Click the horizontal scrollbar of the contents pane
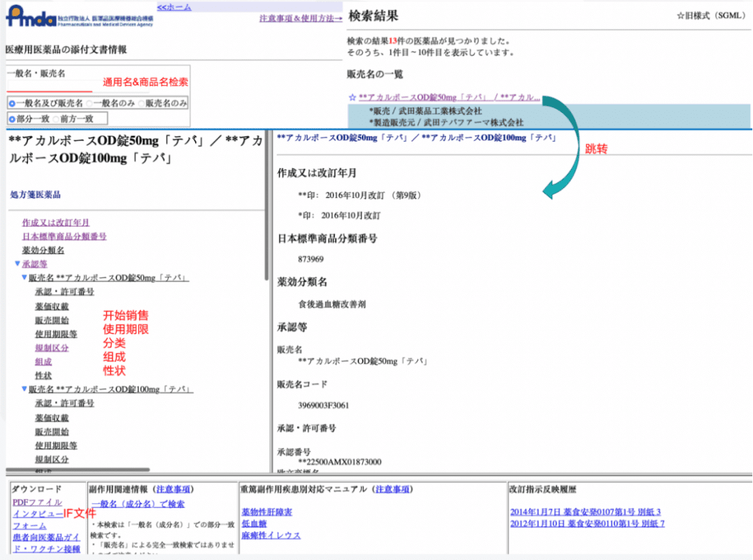 click(x=78, y=470)
